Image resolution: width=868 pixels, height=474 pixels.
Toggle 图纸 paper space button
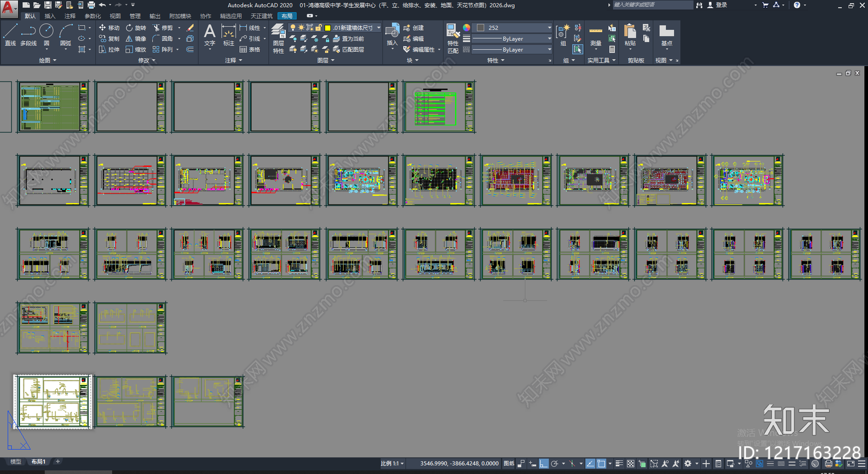(x=509, y=464)
